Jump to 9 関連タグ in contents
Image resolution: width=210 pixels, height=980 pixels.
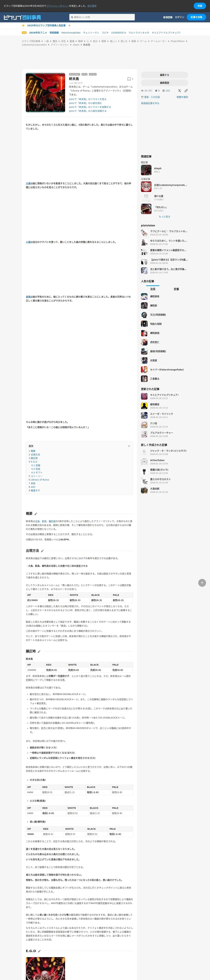click(34, 490)
